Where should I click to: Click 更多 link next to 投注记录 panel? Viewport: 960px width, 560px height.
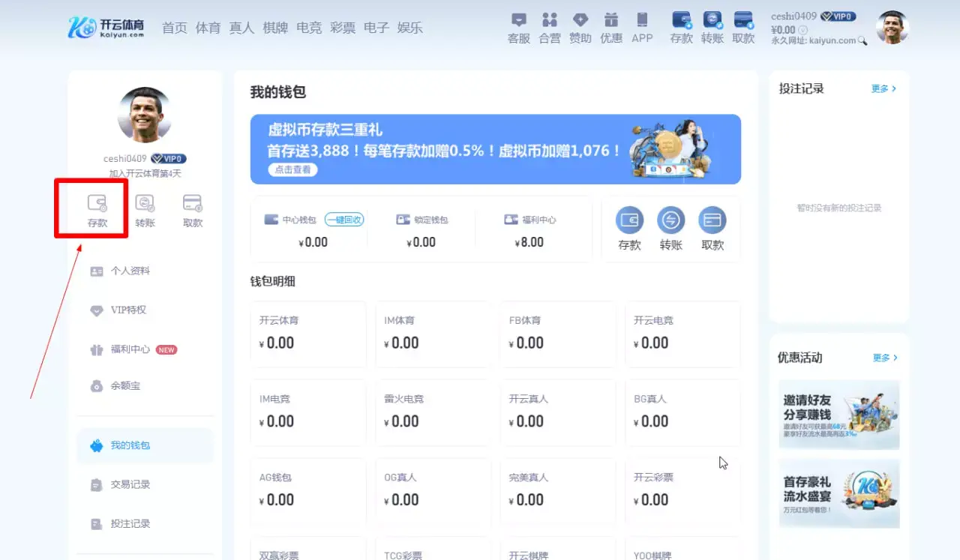(884, 88)
